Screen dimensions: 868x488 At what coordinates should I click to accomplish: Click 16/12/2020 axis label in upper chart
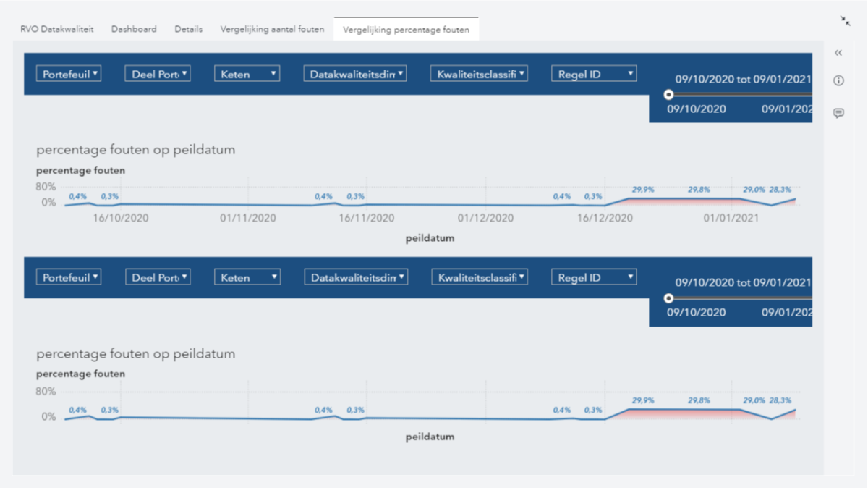tap(605, 218)
